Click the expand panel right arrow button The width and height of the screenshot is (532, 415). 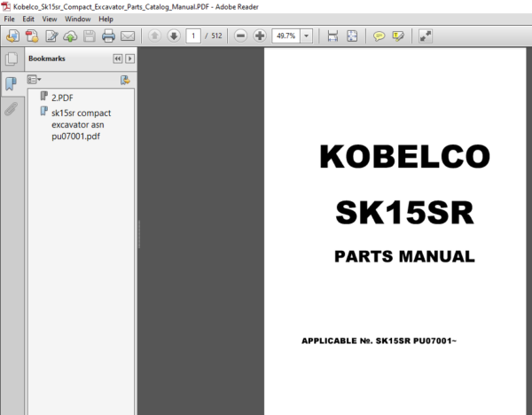point(129,59)
